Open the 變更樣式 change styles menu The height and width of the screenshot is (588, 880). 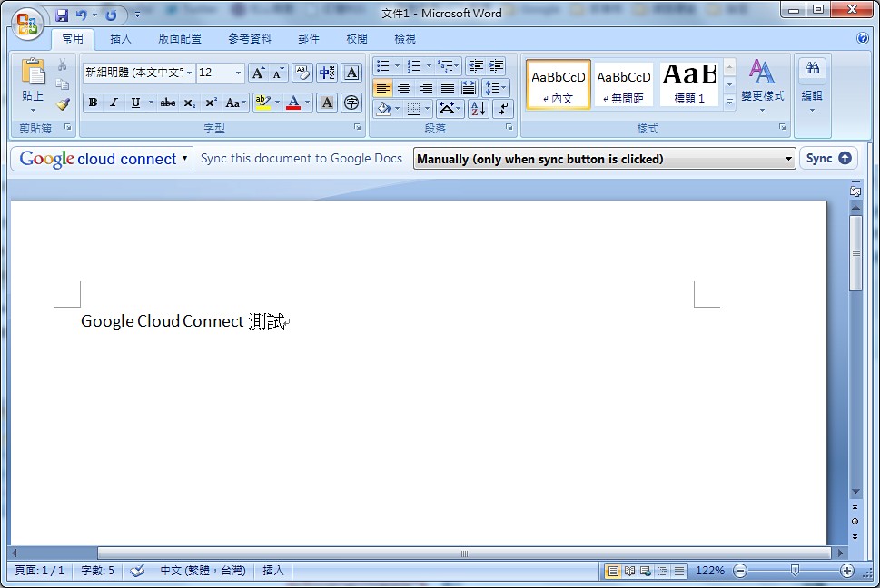coord(762,85)
